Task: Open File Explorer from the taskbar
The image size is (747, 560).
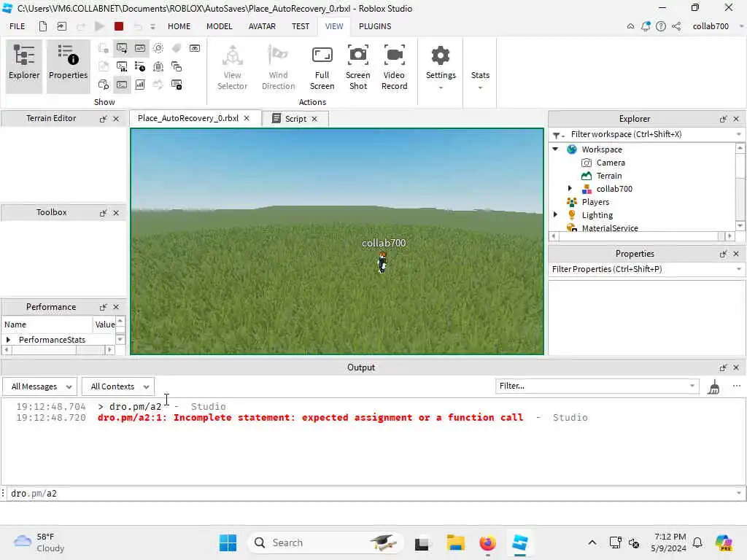Action: click(x=455, y=542)
